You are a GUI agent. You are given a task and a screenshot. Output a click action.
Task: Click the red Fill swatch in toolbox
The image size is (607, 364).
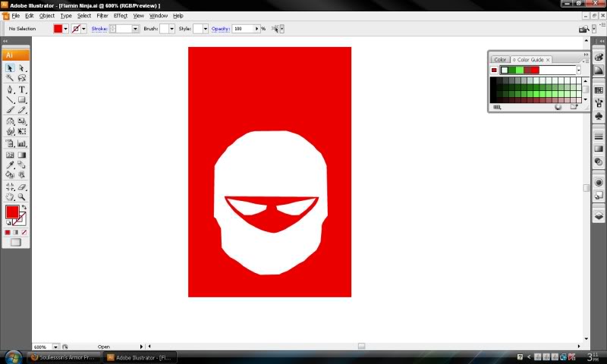[x=12, y=212]
